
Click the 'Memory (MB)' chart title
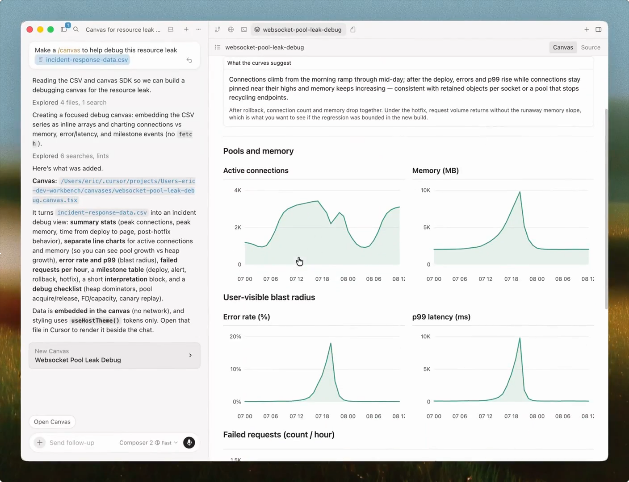pyautogui.click(x=436, y=170)
